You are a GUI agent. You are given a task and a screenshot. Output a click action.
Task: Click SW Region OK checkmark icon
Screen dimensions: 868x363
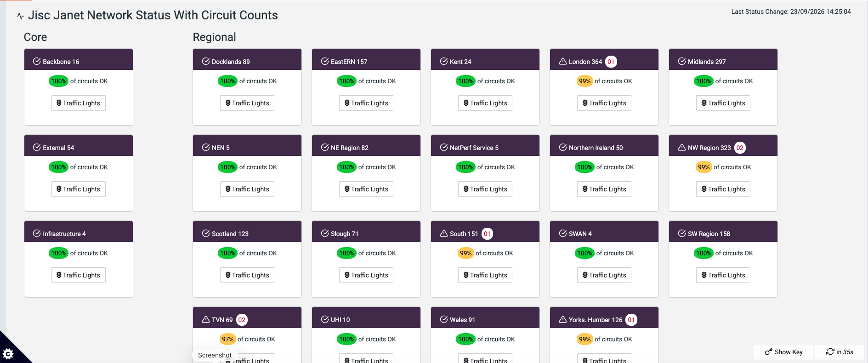point(682,233)
